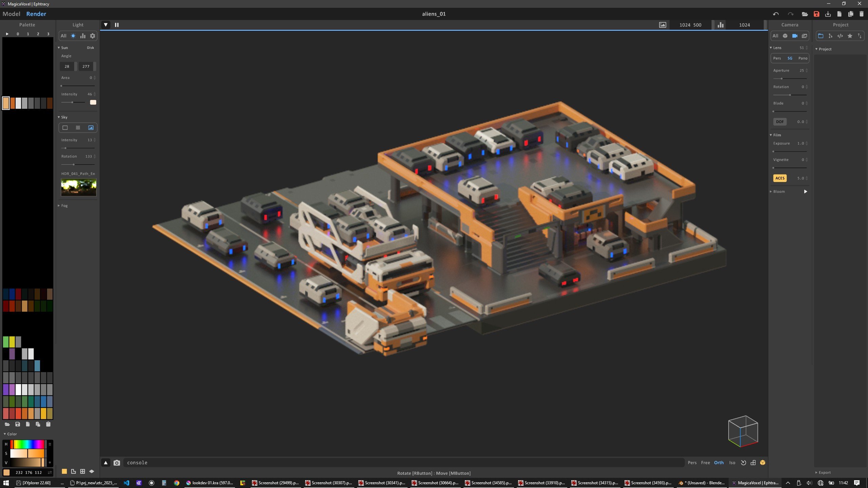Save palette with bottom disk icon
This screenshot has width=868, height=488.
[18, 424]
